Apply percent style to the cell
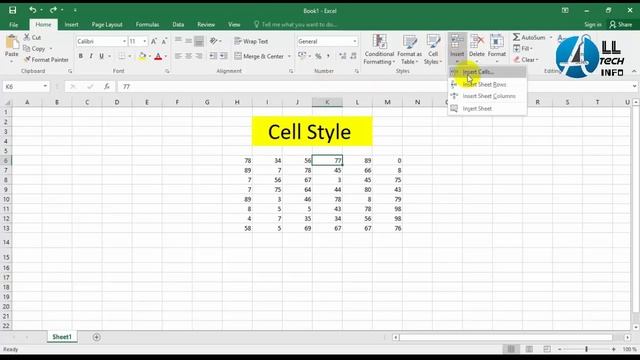 coord(318,56)
